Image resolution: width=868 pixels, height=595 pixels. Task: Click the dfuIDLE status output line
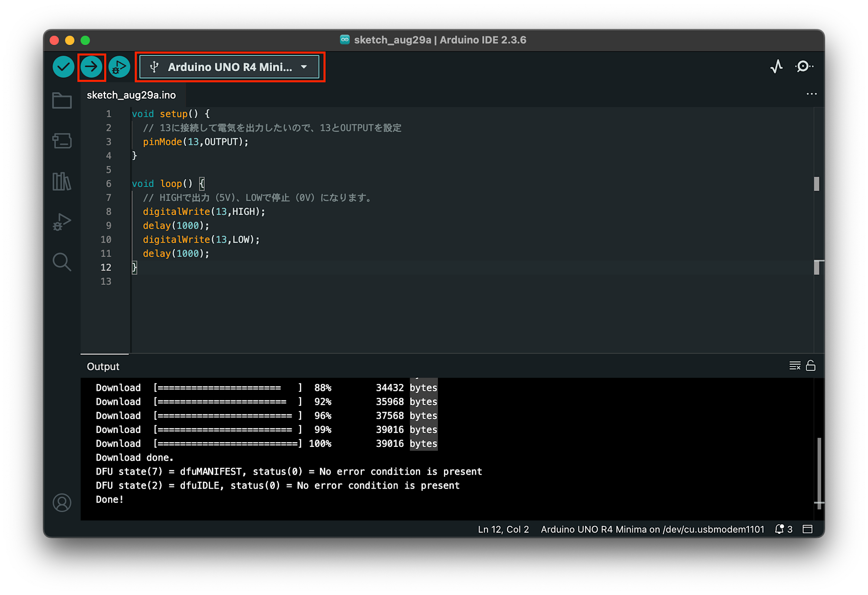point(278,486)
